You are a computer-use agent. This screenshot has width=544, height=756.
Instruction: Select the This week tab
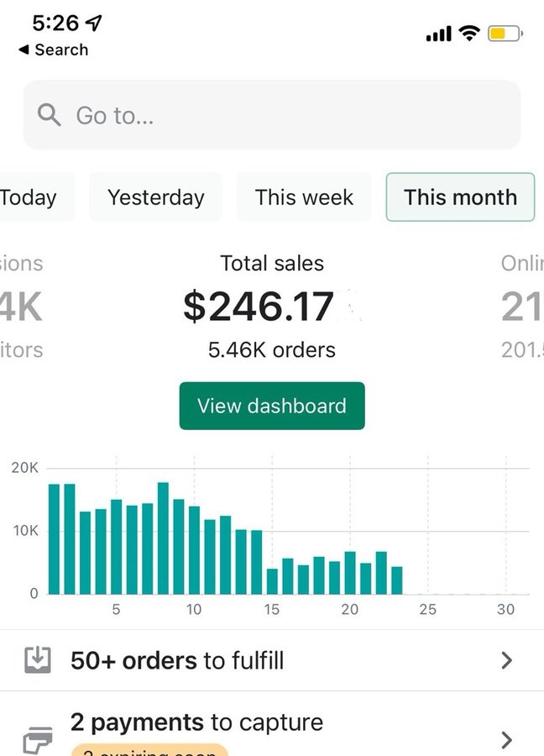[x=304, y=197]
